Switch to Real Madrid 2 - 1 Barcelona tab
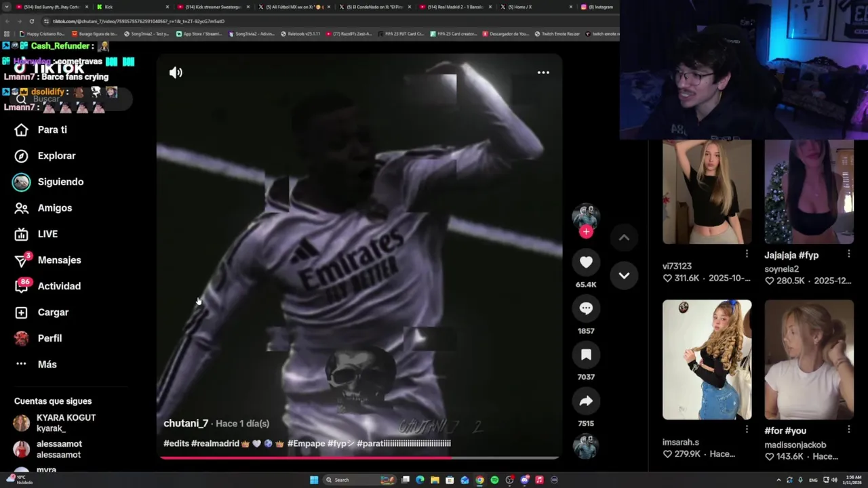Screen dimensions: 868x488 pyautogui.click(x=456, y=7)
